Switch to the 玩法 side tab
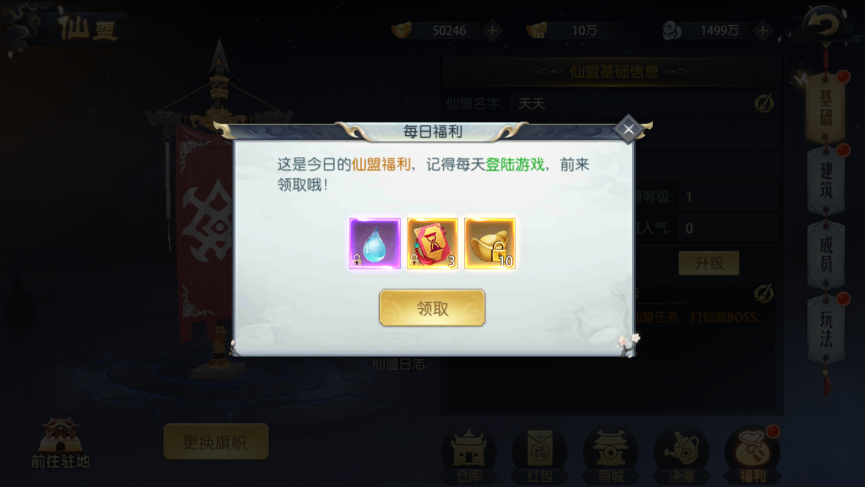 click(826, 329)
